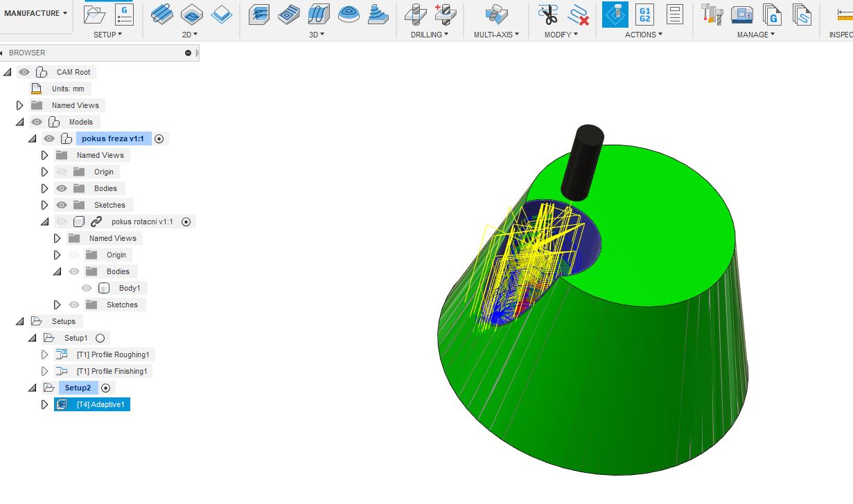Expand the Adaptive1 operation node
The image size is (853, 504).
point(45,404)
